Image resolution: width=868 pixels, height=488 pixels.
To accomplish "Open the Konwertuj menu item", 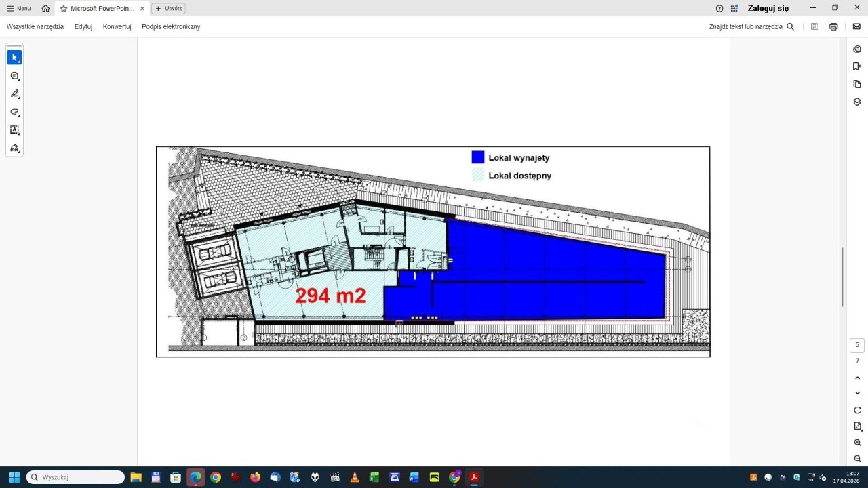I will pos(117,26).
